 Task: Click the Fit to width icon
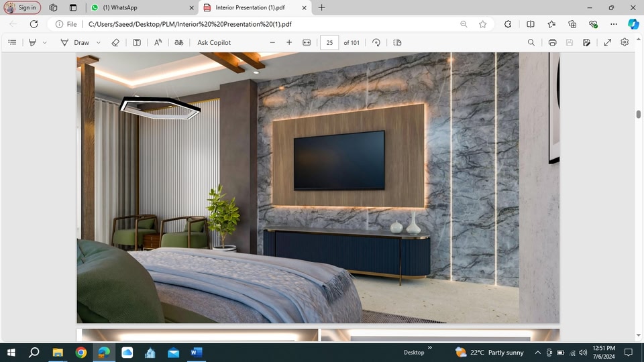(x=307, y=42)
